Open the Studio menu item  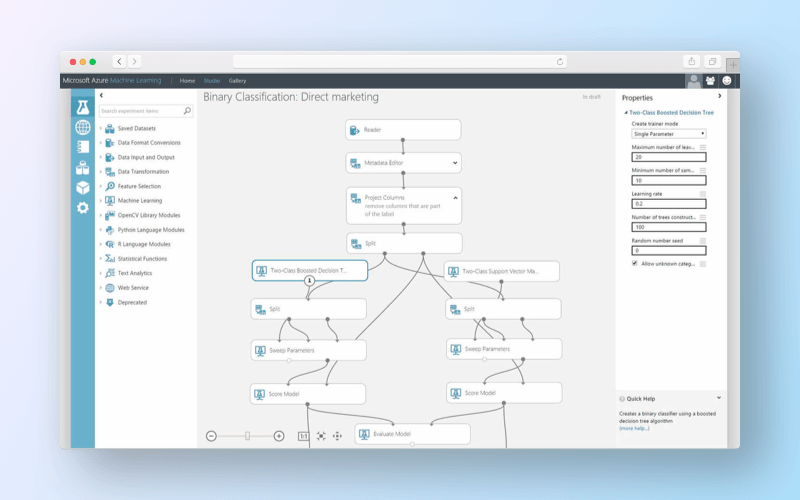[x=212, y=81]
